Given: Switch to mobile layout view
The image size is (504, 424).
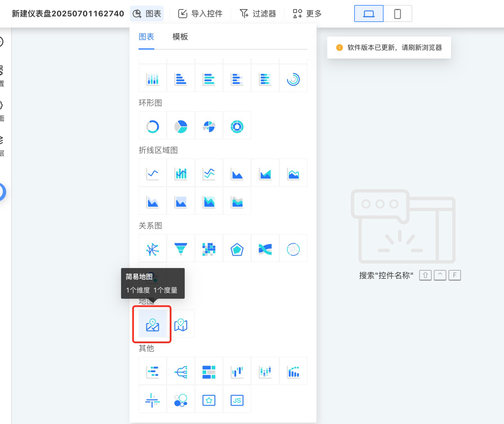Looking at the screenshot, I should [x=398, y=14].
